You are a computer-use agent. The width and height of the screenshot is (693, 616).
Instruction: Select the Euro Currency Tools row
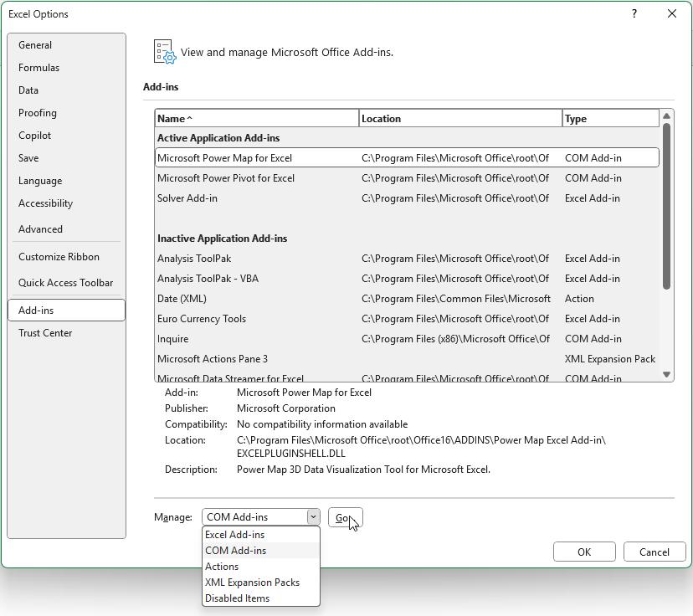[407, 319]
